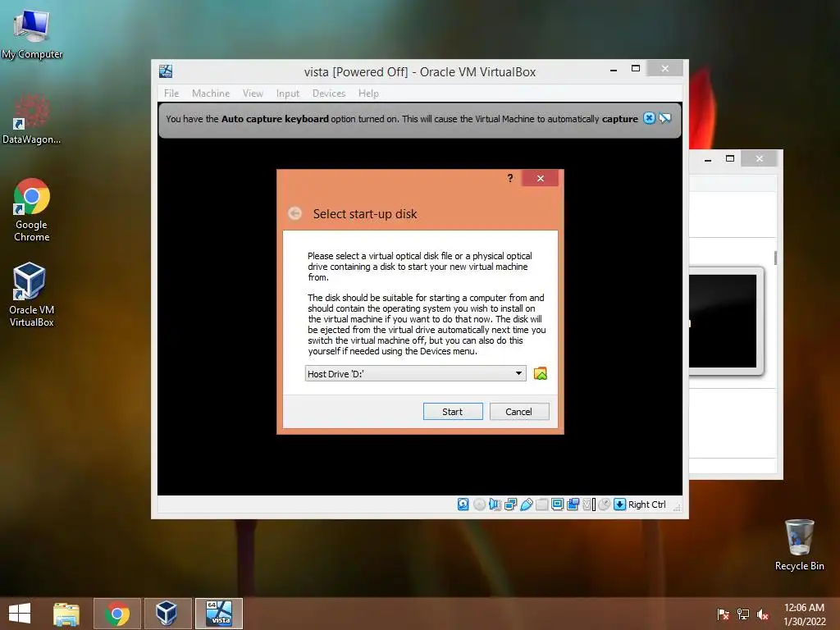Click the Right Ctrl host key label
This screenshot has height=630, width=840.
coord(646,504)
